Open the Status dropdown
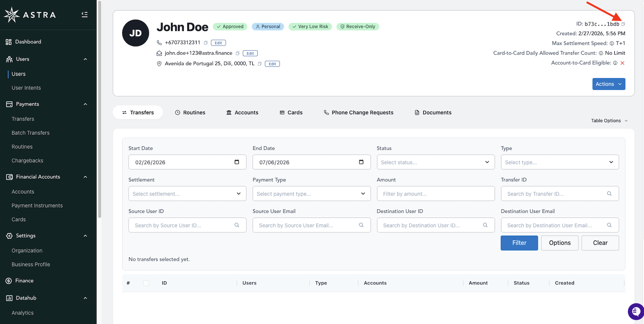The height and width of the screenshot is (324, 644). click(x=436, y=162)
